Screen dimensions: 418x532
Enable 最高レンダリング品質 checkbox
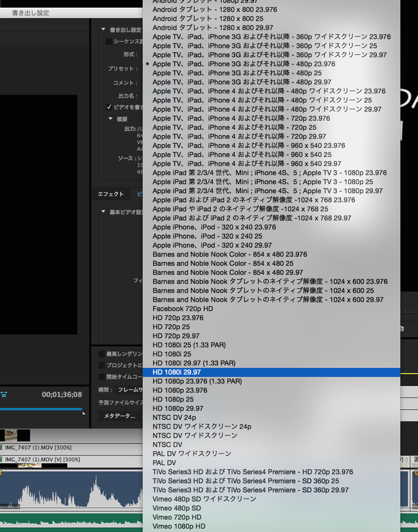(x=102, y=354)
